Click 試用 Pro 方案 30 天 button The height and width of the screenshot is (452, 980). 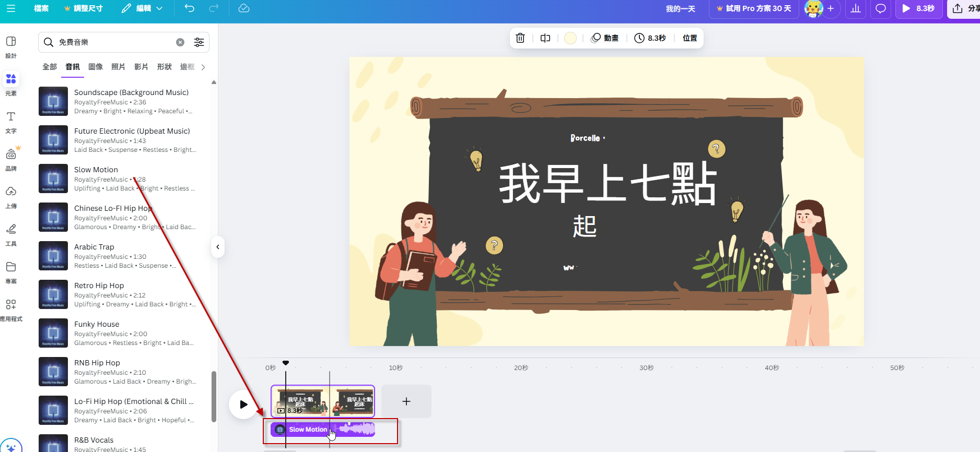coord(754,8)
